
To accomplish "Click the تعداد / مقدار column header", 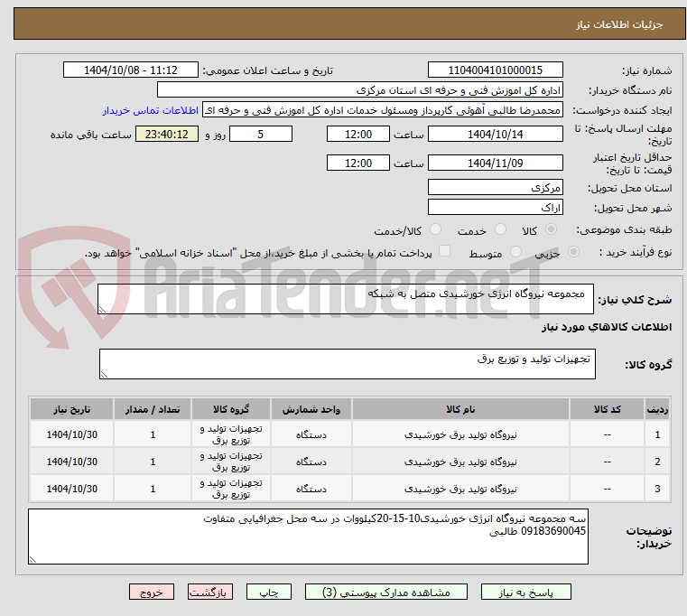I will click(153, 409).
